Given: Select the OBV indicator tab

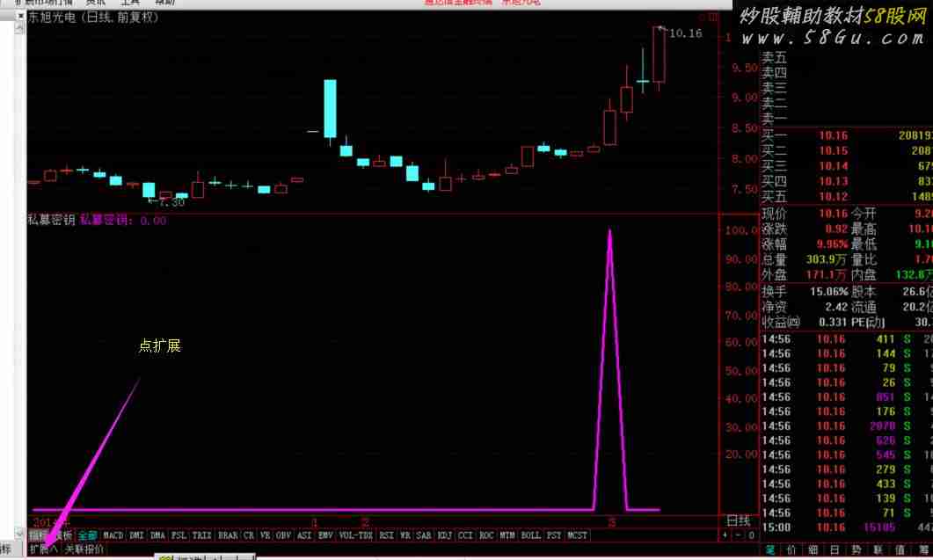Looking at the screenshot, I should tap(283, 535).
